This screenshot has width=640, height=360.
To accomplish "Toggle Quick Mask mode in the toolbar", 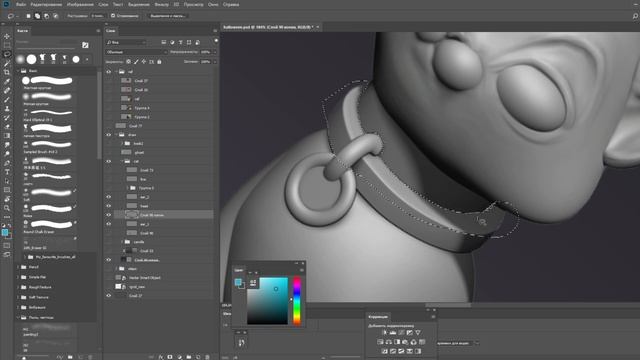I will click(7, 245).
